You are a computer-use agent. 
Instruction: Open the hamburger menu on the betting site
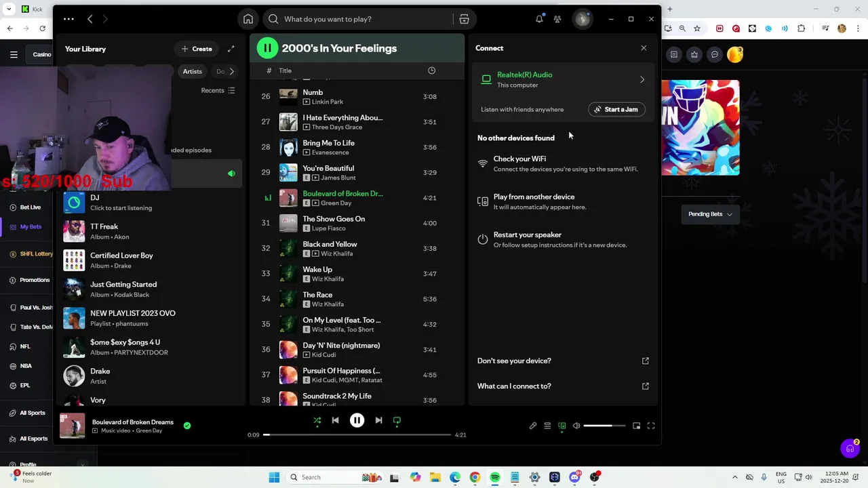pos(14,54)
